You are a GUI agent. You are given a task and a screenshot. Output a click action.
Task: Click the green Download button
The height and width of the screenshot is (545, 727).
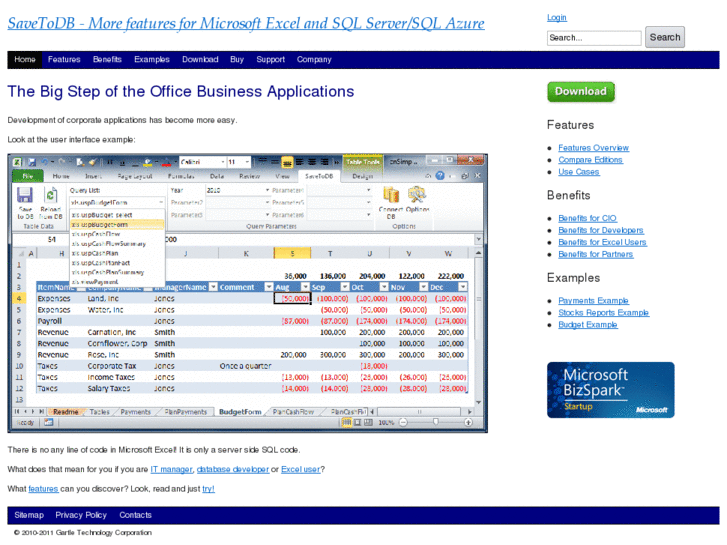point(580,91)
